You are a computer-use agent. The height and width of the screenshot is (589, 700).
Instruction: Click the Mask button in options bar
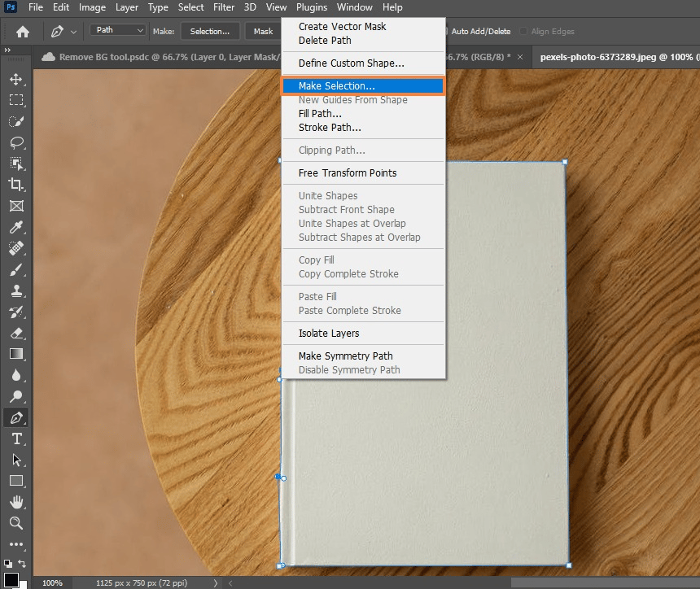pyautogui.click(x=263, y=32)
